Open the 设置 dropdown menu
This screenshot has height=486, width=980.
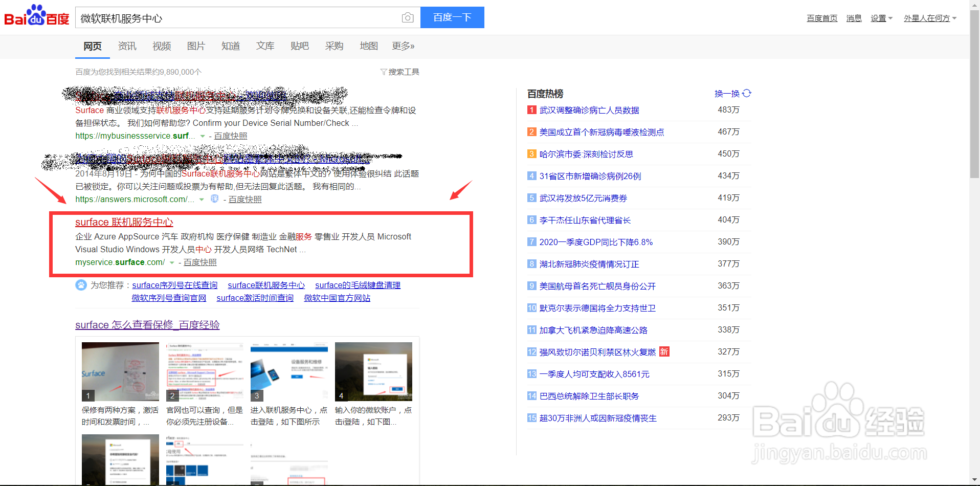pos(881,18)
